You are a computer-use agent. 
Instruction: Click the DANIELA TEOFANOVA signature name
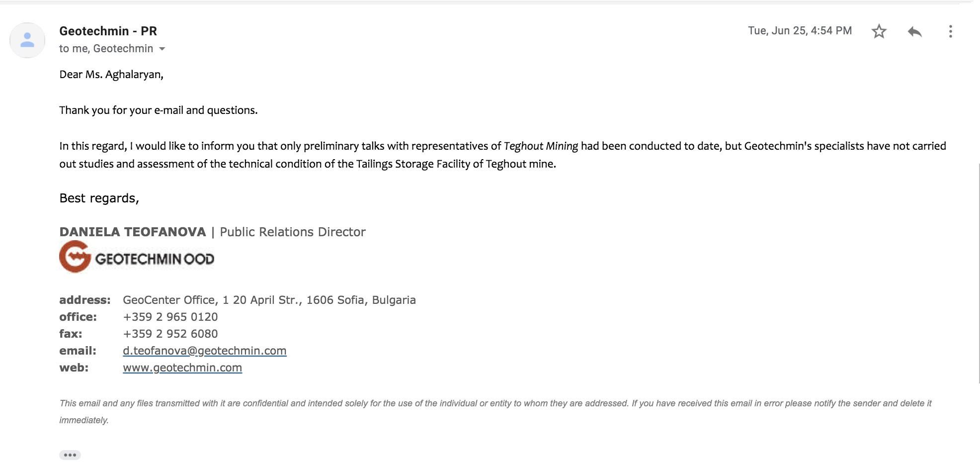[132, 232]
